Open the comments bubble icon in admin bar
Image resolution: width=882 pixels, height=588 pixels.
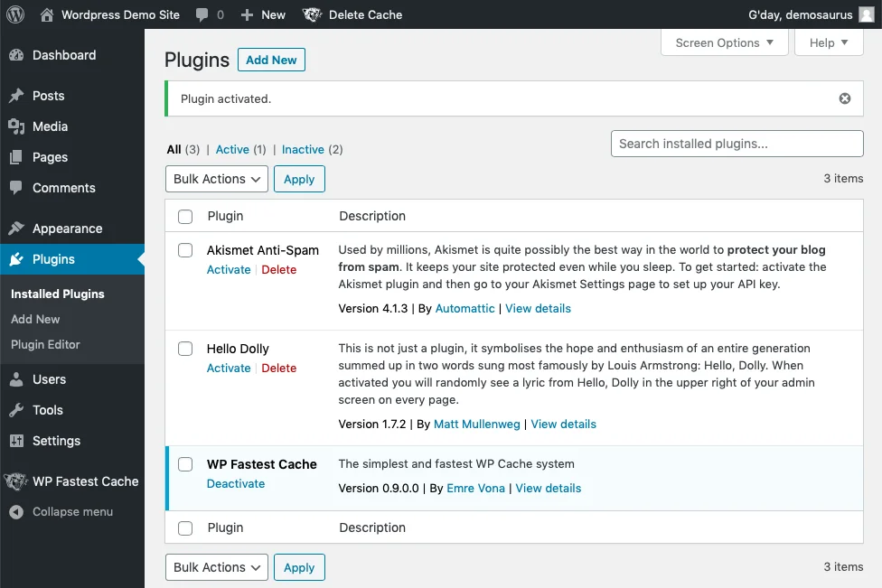(x=203, y=14)
